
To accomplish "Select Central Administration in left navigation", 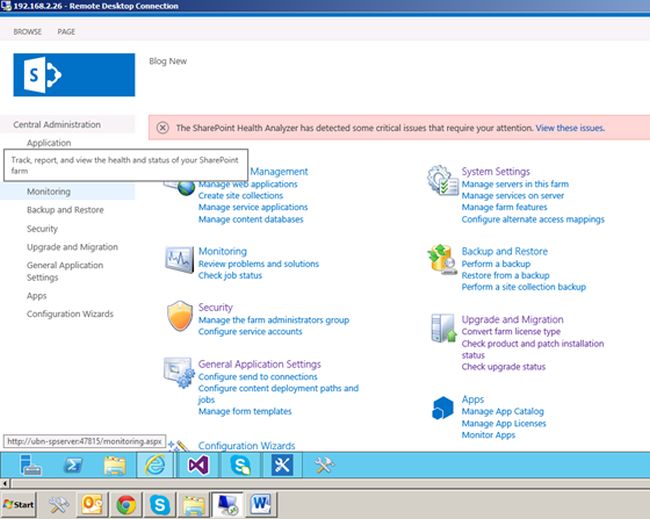I will (x=57, y=124).
